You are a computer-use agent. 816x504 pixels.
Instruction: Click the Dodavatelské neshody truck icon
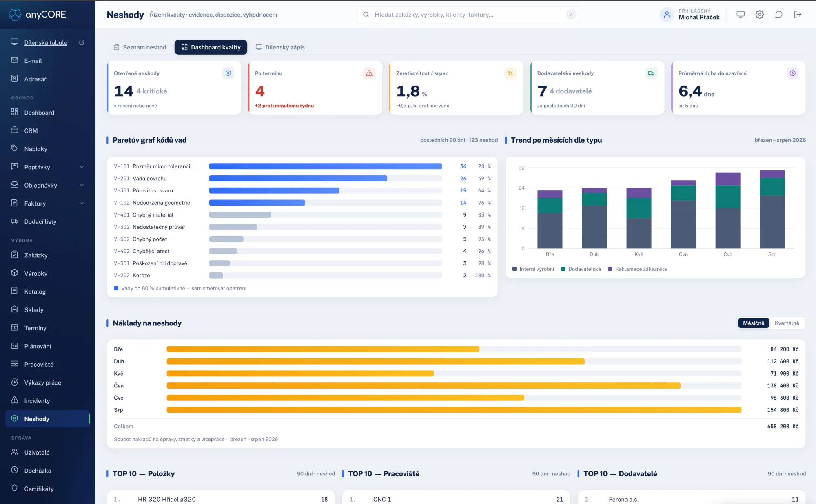point(651,73)
